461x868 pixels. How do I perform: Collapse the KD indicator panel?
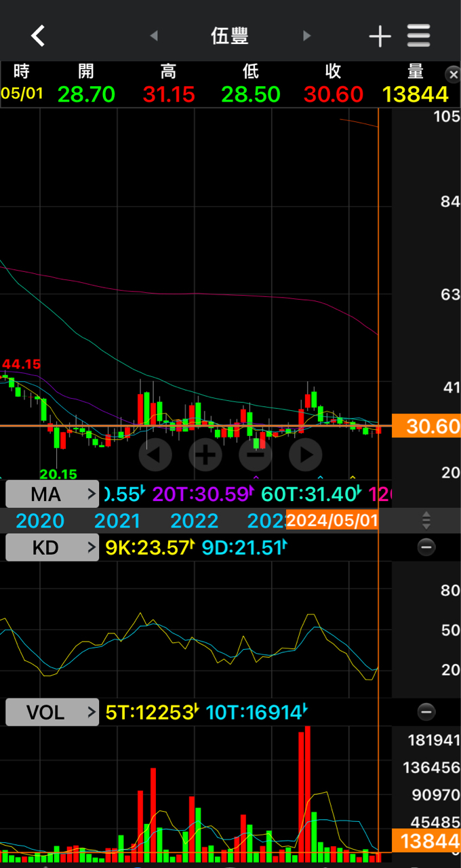pyautogui.click(x=426, y=547)
